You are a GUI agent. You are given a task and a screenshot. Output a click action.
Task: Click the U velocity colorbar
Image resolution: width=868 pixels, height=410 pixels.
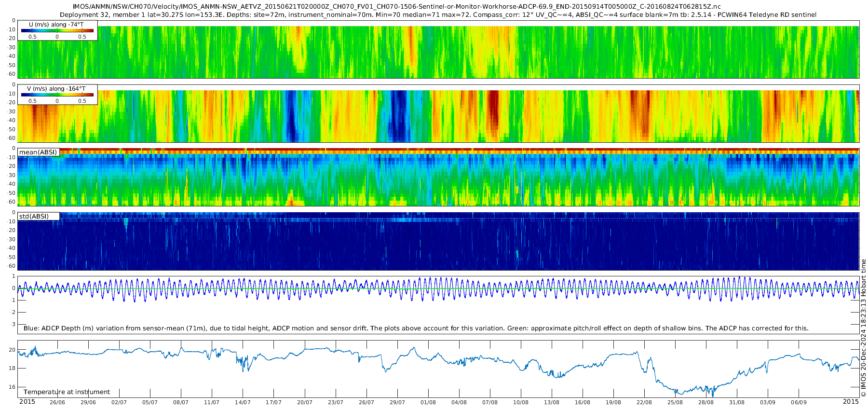pyautogui.click(x=57, y=30)
